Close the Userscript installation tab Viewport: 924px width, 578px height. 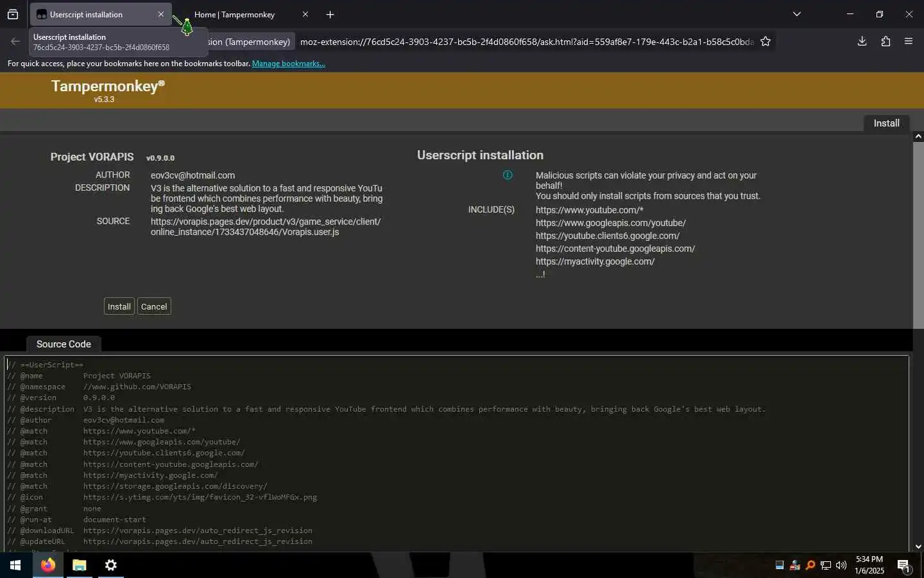pos(161,14)
